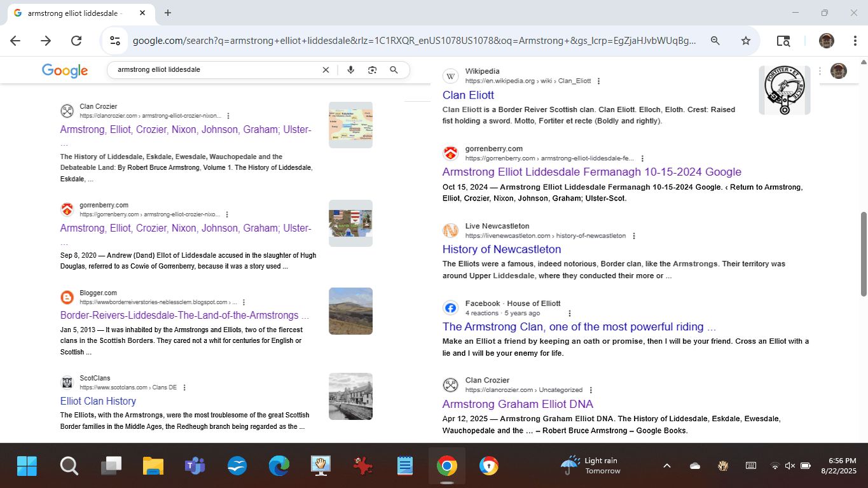Open more options for ScotClans result
Image resolution: width=868 pixels, height=488 pixels.
click(184, 387)
